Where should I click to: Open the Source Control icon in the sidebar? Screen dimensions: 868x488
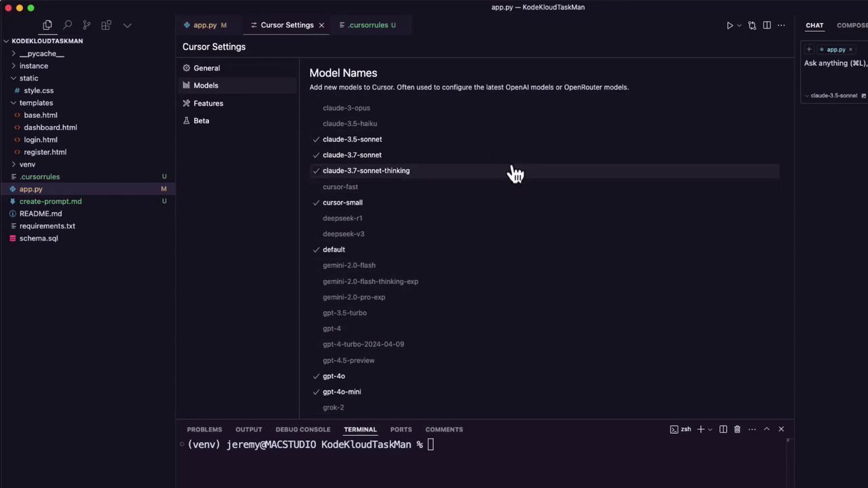[x=87, y=25]
